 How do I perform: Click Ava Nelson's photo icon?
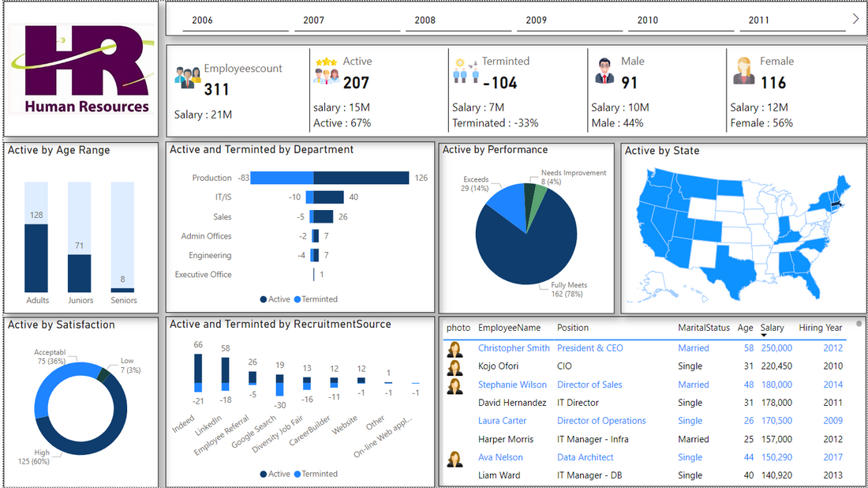[x=455, y=459]
